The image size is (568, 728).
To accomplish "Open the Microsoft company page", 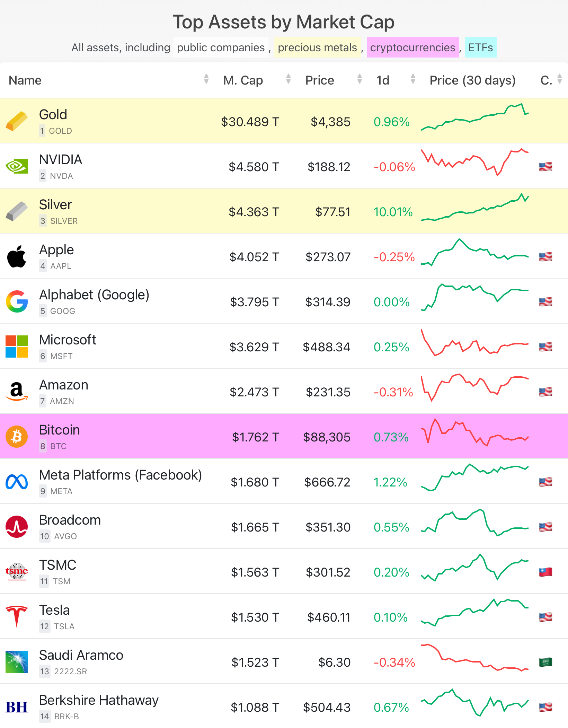I will point(68,340).
